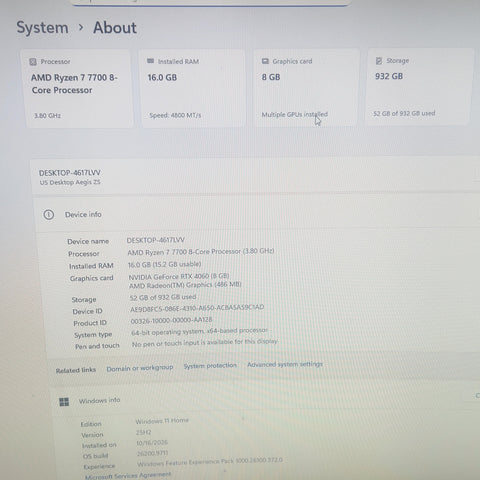Open Advanced system settings link
The height and width of the screenshot is (480, 480).
(285, 364)
